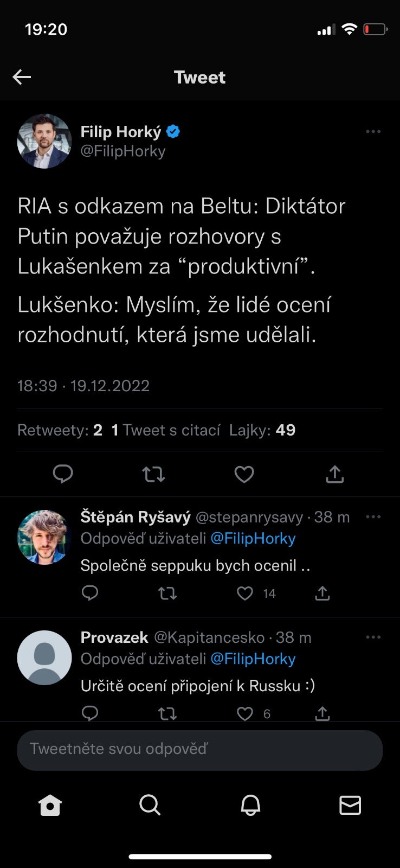Screen dimensions: 400x868
Task: Like Filip Horký's main tweet
Action: pos(244,475)
